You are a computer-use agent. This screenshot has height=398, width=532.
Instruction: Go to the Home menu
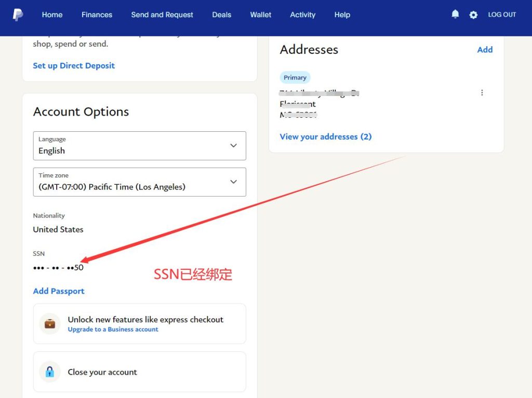[x=52, y=15]
